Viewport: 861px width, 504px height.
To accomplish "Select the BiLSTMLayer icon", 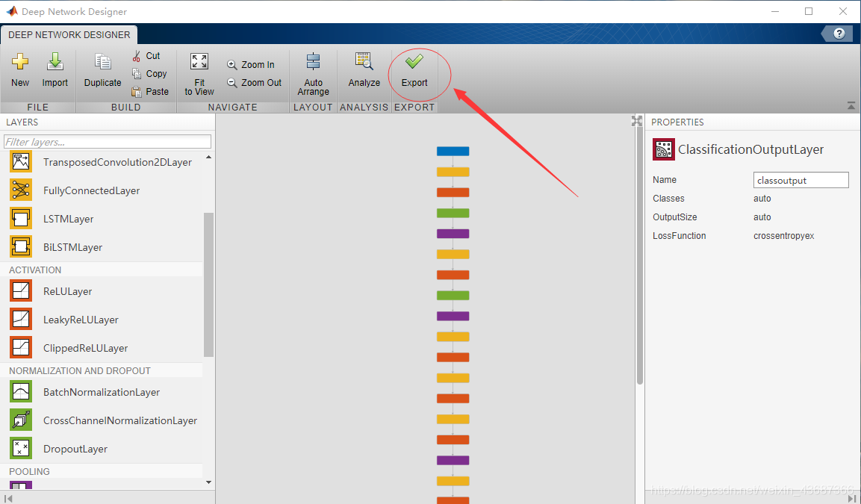I will pyautogui.click(x=21, y=247).
